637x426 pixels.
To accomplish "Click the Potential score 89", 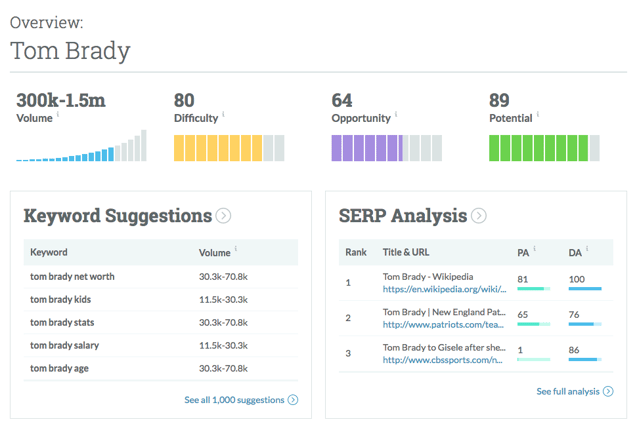I will click(499, 100).
